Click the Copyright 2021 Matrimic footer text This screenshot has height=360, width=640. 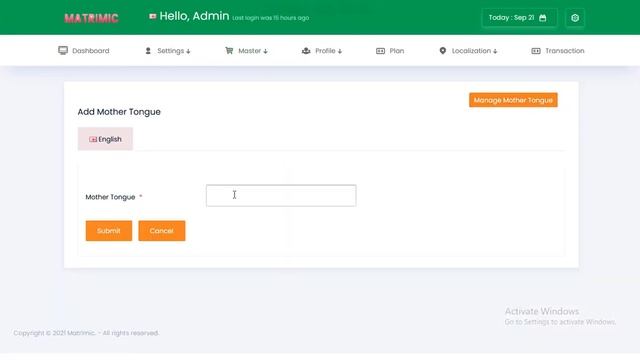86,333
